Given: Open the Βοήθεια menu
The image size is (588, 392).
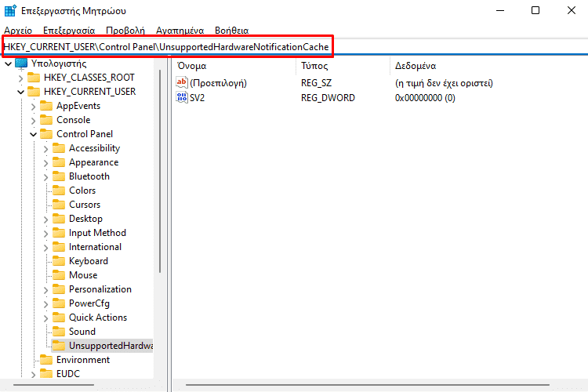Looking at the screenshot, I should (232, 31).
